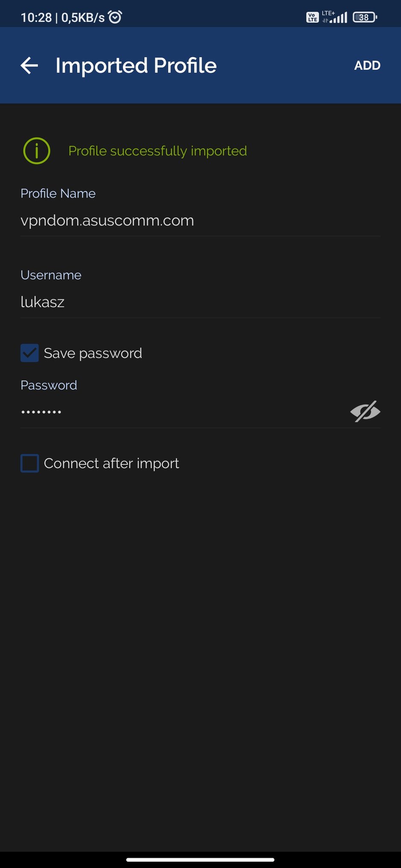This screenshot has width=401, height=868.
Task: Tap the Profile successfully imported message
Action: pyautogui.click(x=157, y=151)
